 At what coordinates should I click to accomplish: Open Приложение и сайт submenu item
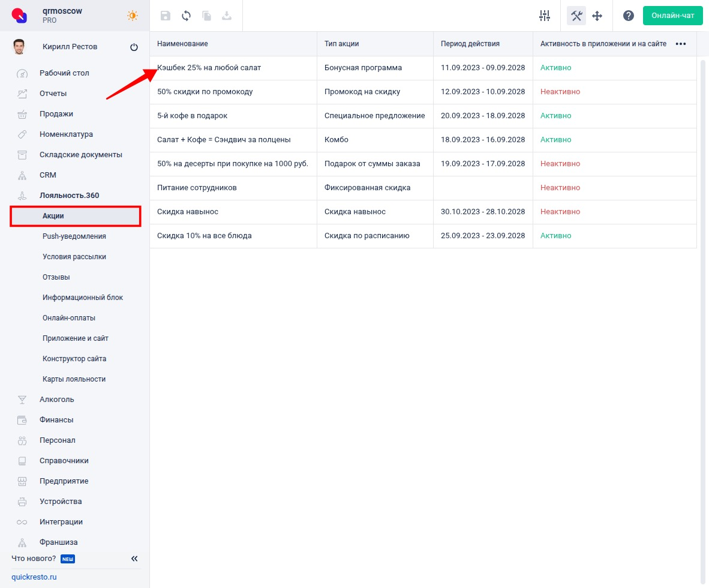coord(76,338)
